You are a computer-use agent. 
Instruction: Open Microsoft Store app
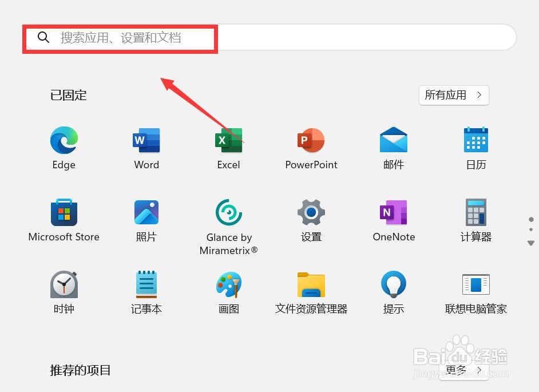point(64,220)
